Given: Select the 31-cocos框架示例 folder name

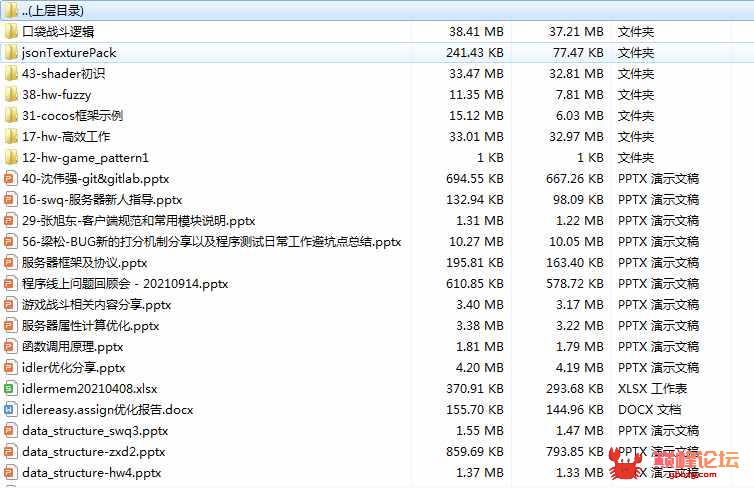Looking at the screenshot, I should coord(72,116).
